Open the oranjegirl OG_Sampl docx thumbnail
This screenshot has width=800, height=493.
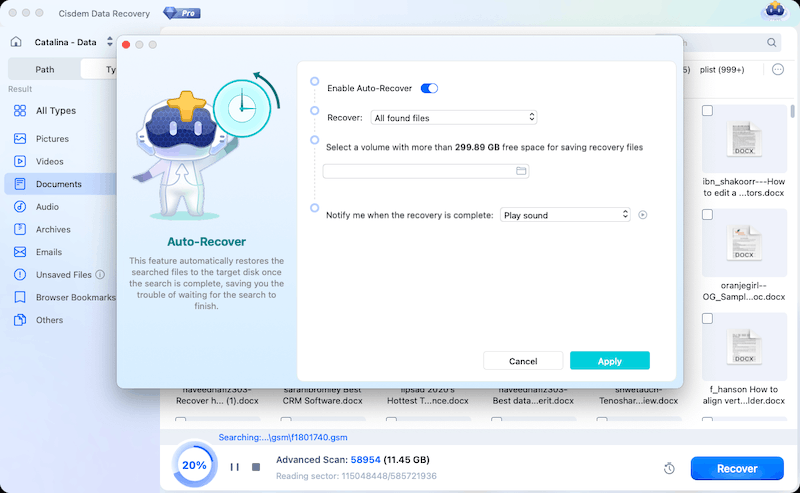(x=744, y=243)
